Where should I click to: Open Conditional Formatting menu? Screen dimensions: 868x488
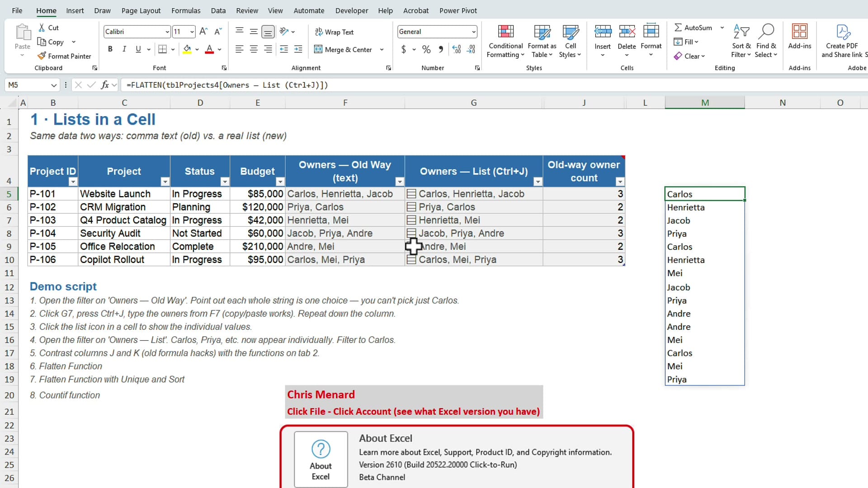coord(505,42)
